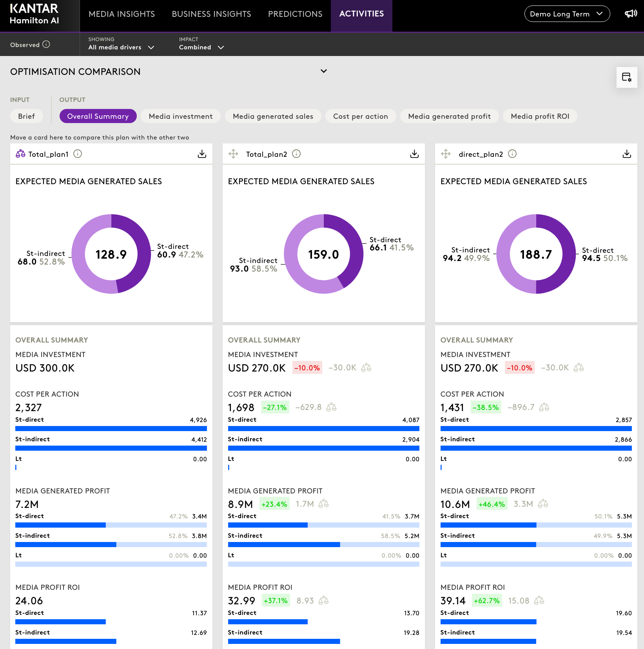Click the +23.4% profit badge on Total_plan2

click(x=274, y=504)
